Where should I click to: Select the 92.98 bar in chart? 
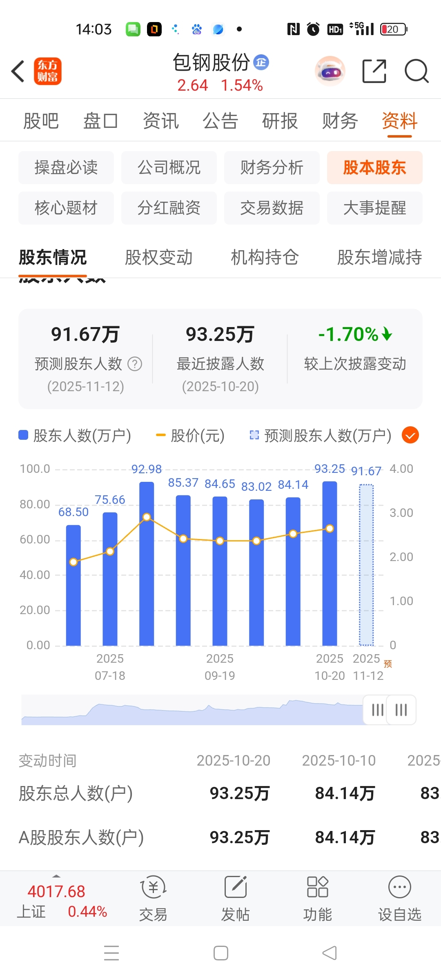[x=147, y=563]
